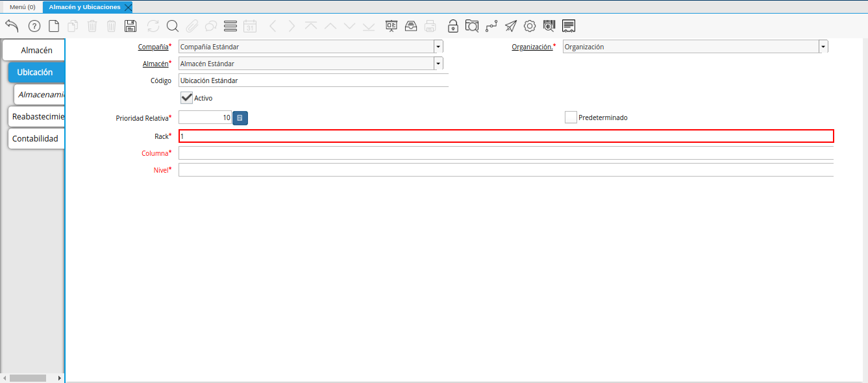The width and height of the screenshot is (868, 383).
Task: Open record lookup magnifier icon
Action: click(x=173, y=26)
